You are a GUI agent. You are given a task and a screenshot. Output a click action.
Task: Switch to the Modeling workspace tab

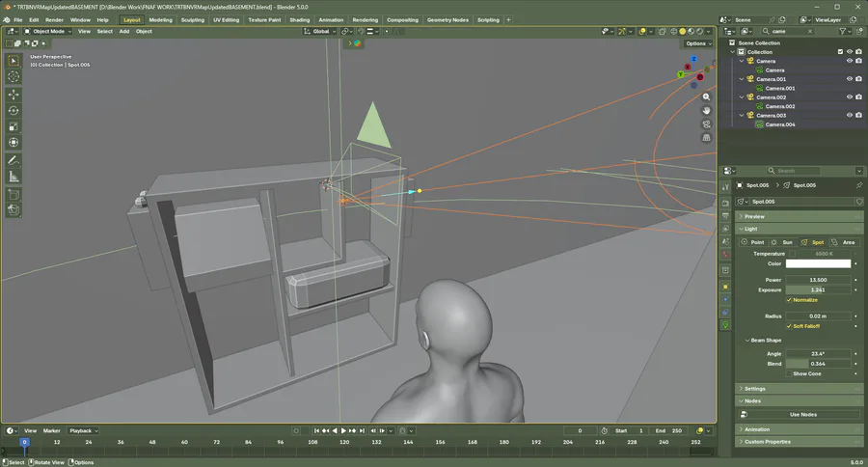click(x=160, y=20)
